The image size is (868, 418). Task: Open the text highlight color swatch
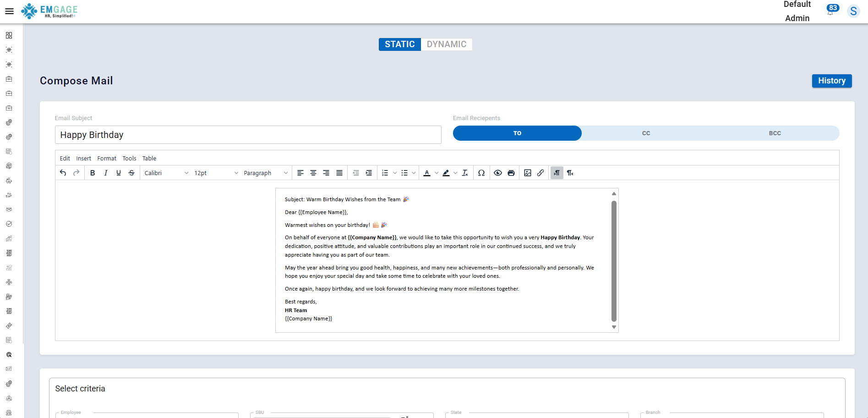tap(446, 173)
